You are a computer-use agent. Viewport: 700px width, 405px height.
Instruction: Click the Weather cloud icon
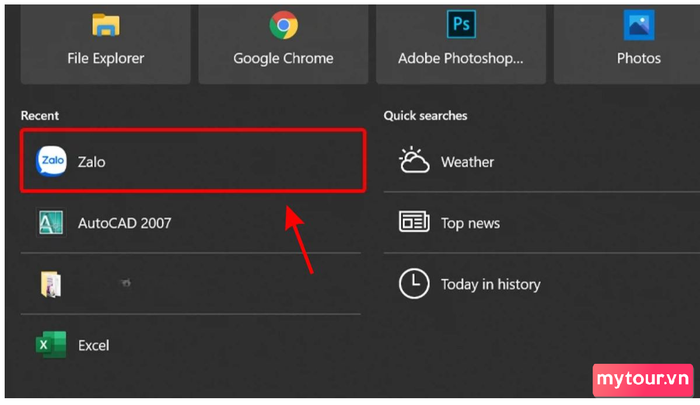tap(414, 160)
